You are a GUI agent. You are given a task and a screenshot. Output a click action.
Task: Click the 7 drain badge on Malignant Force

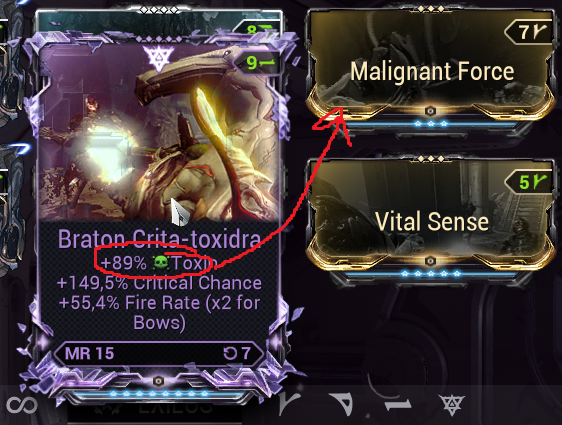click(530, 32)
